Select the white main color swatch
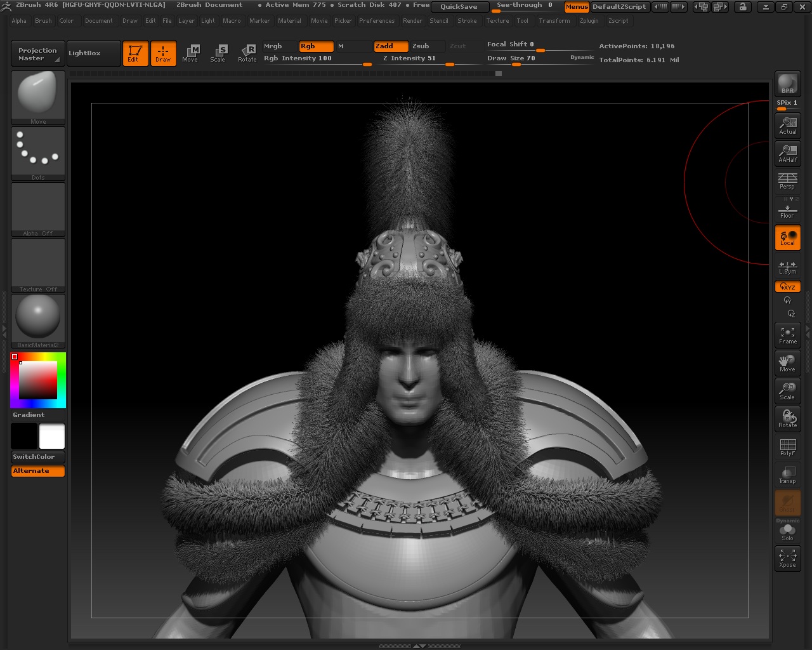The width and height of the screenshot is (812, 650). [x=52, y=437]
